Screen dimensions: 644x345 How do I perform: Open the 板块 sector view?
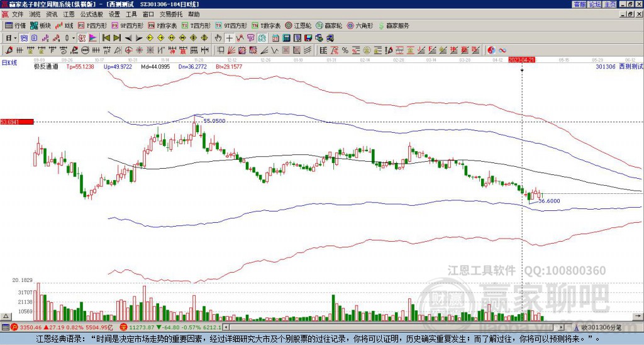[41, 25]
